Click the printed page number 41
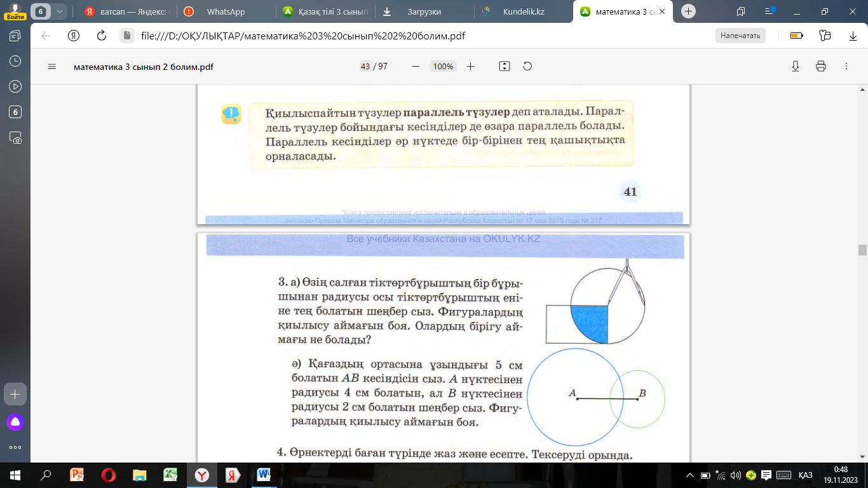The image size is (868, 488). click(x=630, y=191)
